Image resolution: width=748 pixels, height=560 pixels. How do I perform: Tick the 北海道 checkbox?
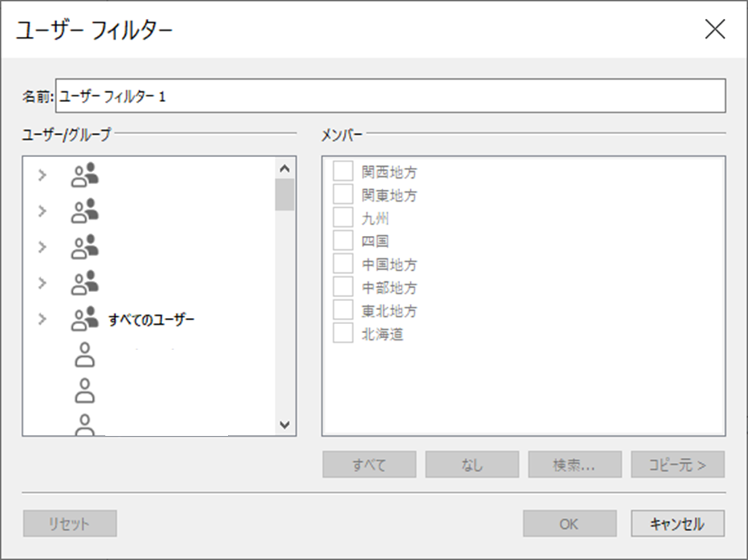(342, 334)
